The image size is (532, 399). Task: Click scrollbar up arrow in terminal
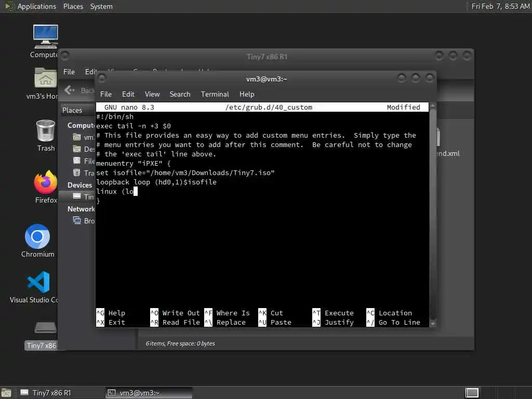click(433, 106)
